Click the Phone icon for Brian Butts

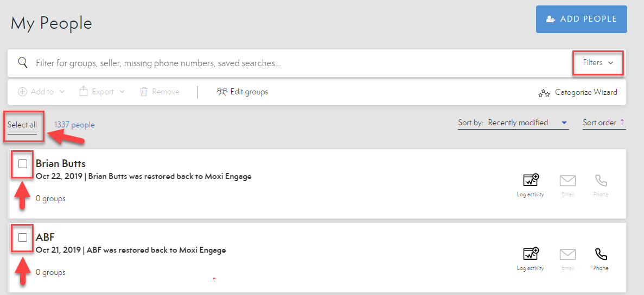pyautogui.click(x=601, y=181)
